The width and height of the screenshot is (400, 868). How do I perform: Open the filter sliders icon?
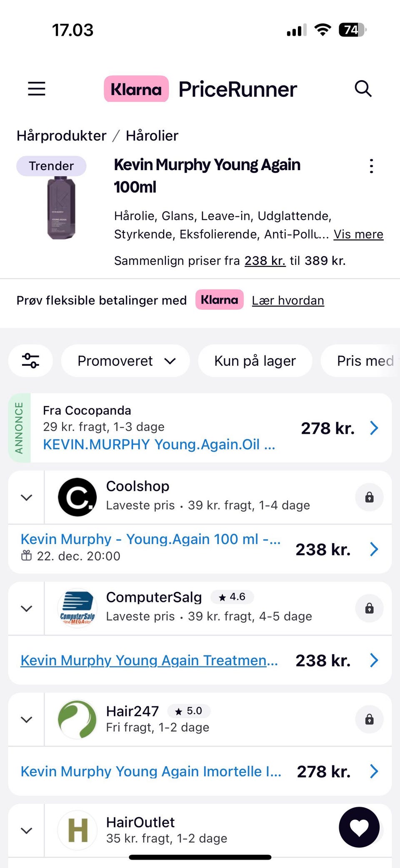30,361
